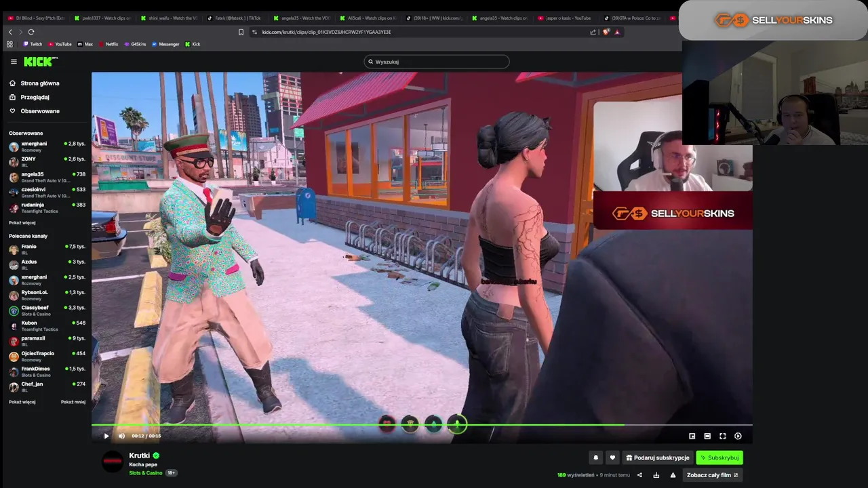Click the browser address bar URL
Image resolution: width=868 pixels, height=488 pixels.
[x=326, y=32]
